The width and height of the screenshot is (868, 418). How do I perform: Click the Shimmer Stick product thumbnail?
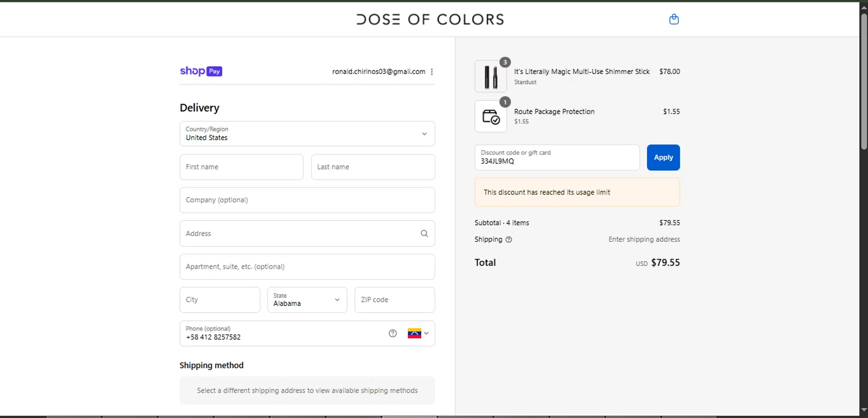point(491,76)
